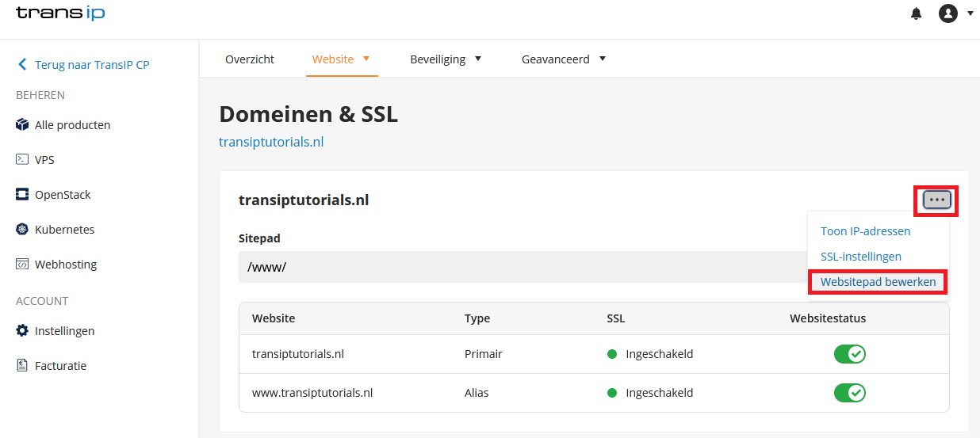Open Alle producten
The image size is (980, 438).
click(73, 125)
